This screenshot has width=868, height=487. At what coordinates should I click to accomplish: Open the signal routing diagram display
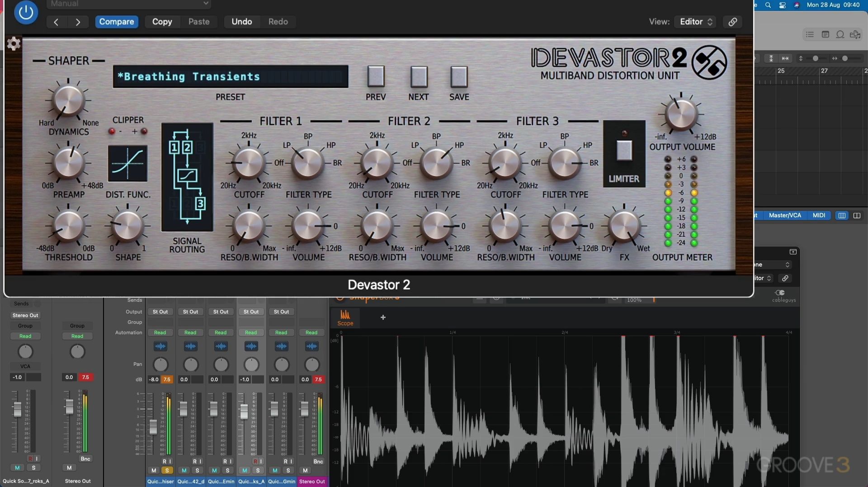point(187,177)
